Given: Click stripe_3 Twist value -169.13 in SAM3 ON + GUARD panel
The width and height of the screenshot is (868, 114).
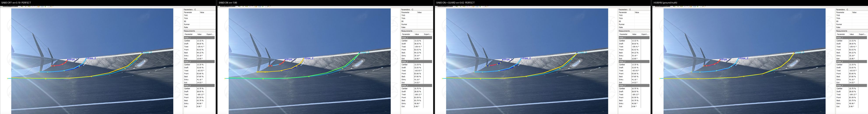Looking at the screenshot, I should pos(636,95).
